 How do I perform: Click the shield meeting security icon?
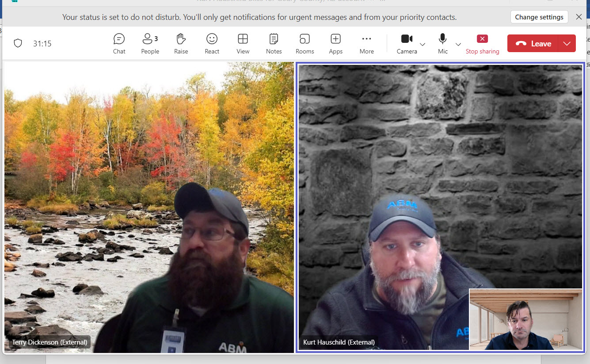[18, 43]
